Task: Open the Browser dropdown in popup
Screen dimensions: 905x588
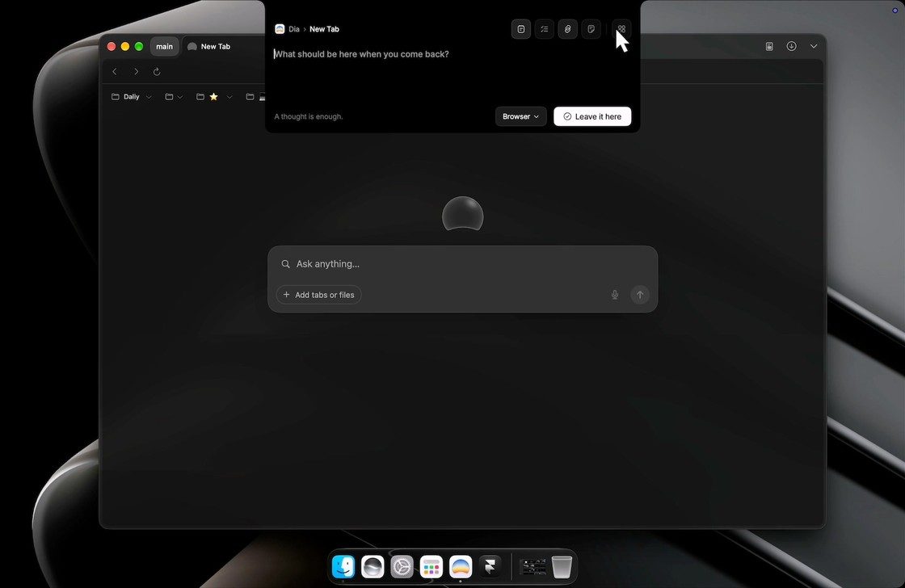Action: click(520, 116)
